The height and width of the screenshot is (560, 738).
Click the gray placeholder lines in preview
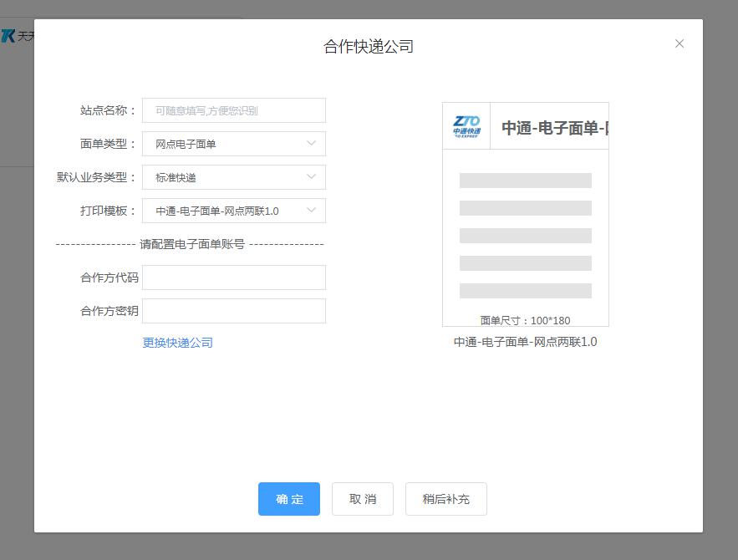(x=525, y=236)
